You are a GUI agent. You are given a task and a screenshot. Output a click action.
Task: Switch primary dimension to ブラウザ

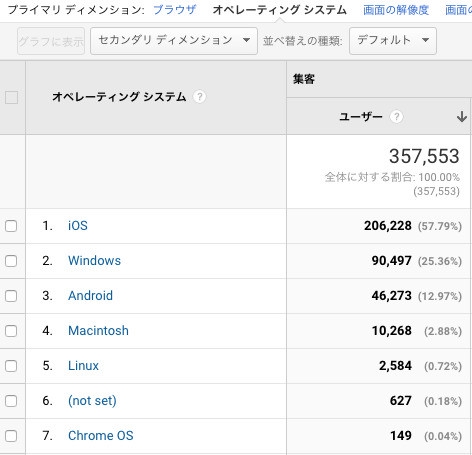point(174,10)
